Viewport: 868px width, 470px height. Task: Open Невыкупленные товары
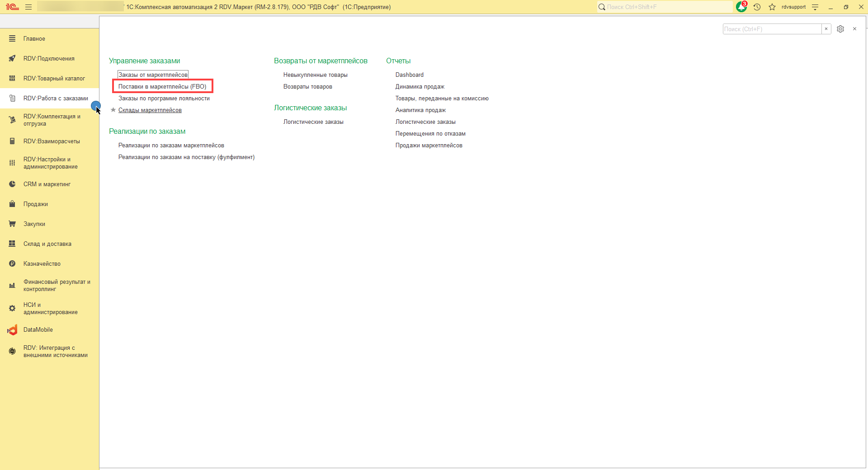[x=316, y=75]
